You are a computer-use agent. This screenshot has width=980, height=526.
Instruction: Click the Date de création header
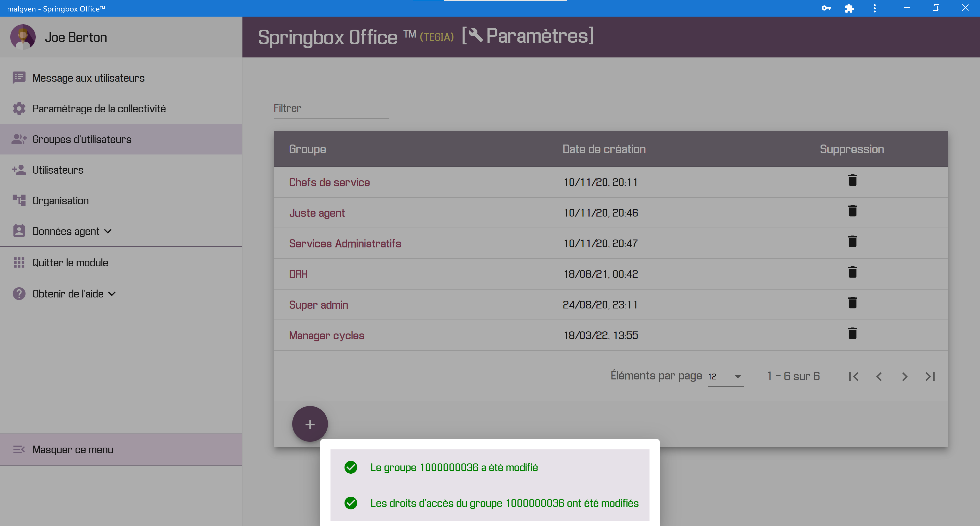tap(604, 149)
